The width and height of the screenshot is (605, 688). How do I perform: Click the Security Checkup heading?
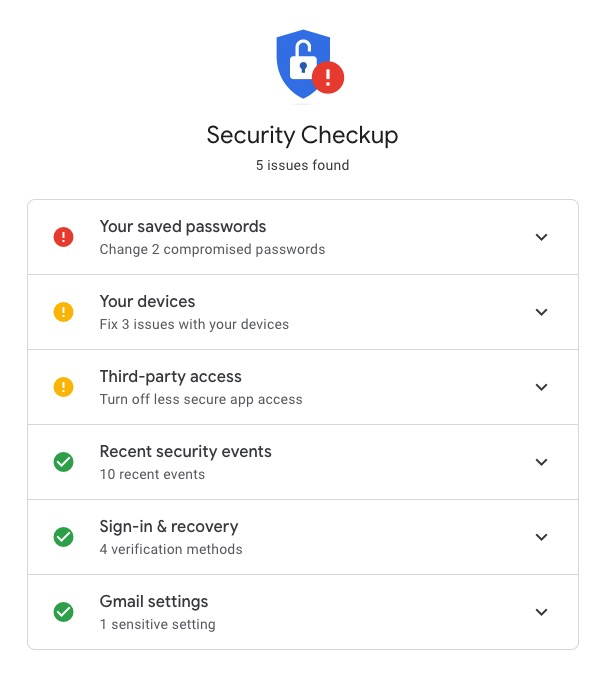302,135
